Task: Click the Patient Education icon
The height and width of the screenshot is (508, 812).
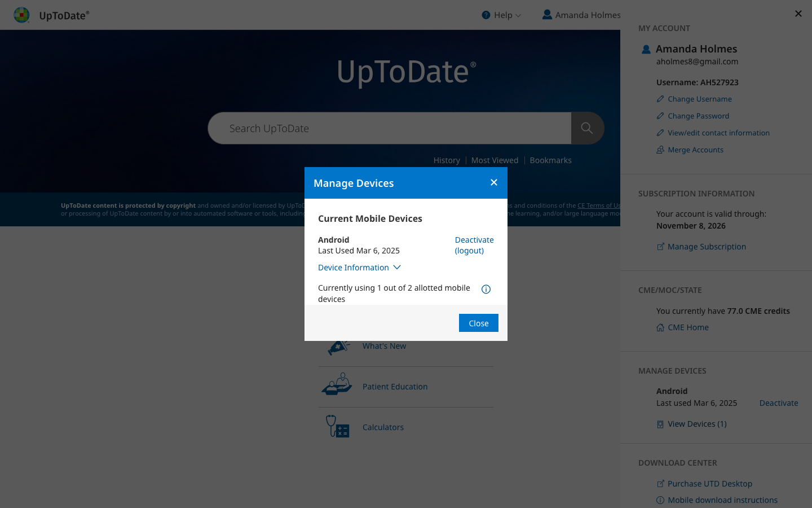Action: pos(337,384)
